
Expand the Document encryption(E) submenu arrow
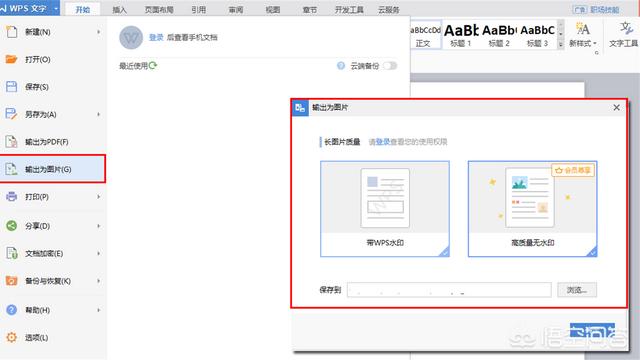coord(98,253)
